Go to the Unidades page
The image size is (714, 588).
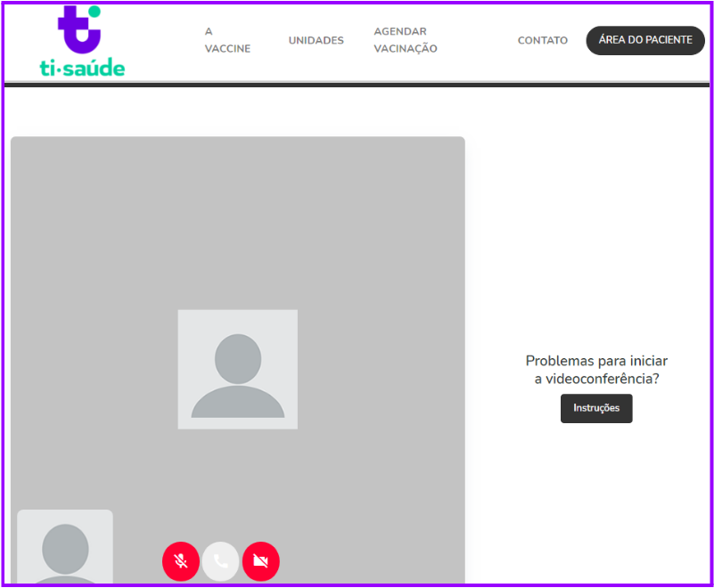[316, 40]
